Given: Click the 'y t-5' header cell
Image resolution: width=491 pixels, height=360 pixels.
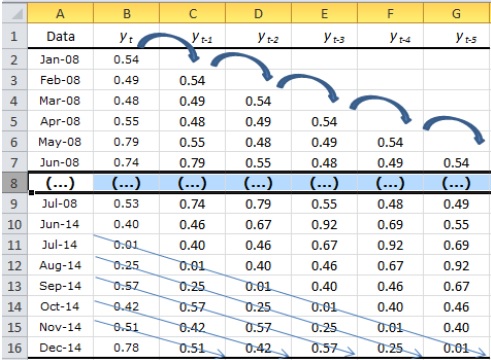Looking at the screenshot, I should click(x=457, y=36).
